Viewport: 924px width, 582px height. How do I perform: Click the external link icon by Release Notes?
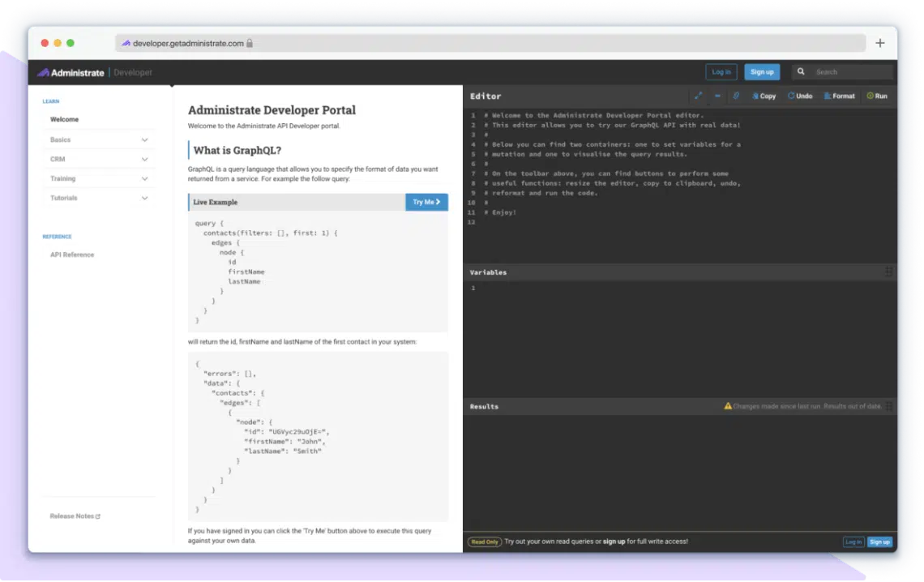tap(98, 516)
